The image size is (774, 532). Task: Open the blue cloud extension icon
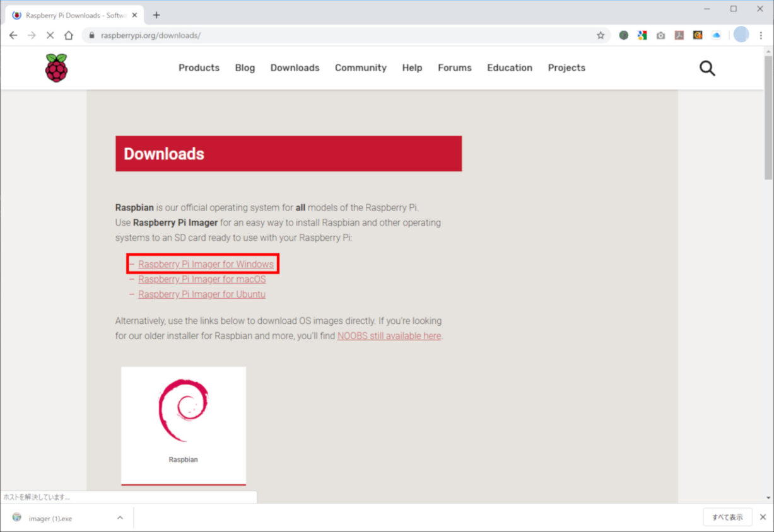[716, 35]
